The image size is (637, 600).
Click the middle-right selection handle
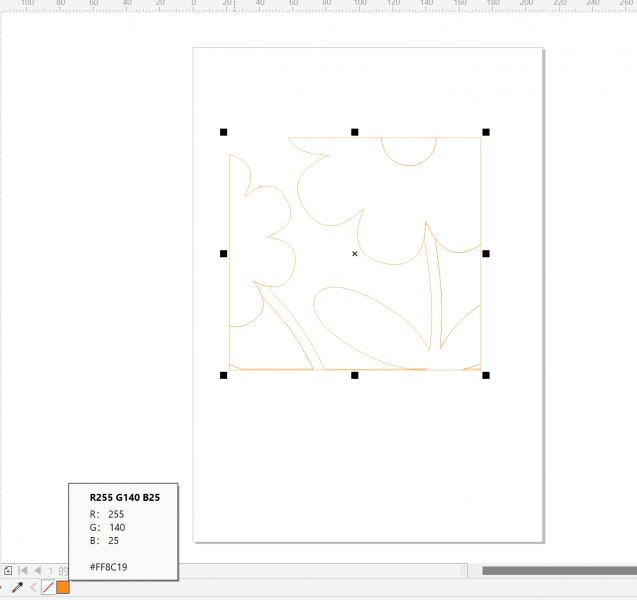(x=486, y=254)
